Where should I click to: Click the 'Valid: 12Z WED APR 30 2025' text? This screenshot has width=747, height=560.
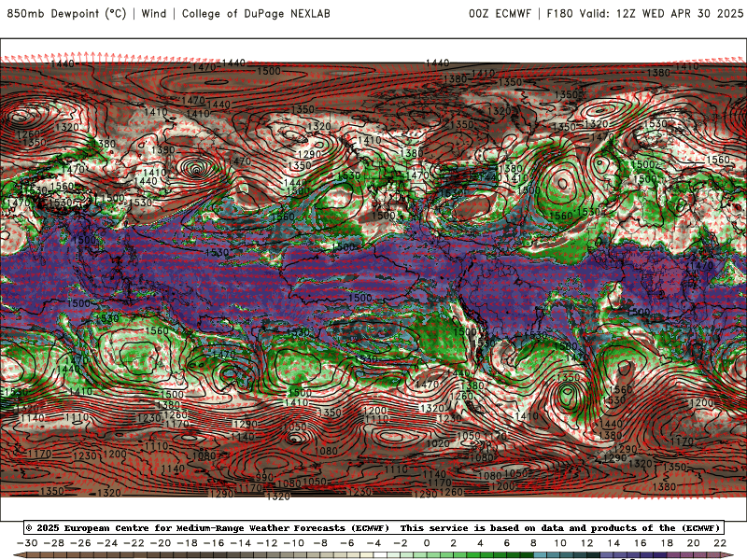tap(661, 13)
